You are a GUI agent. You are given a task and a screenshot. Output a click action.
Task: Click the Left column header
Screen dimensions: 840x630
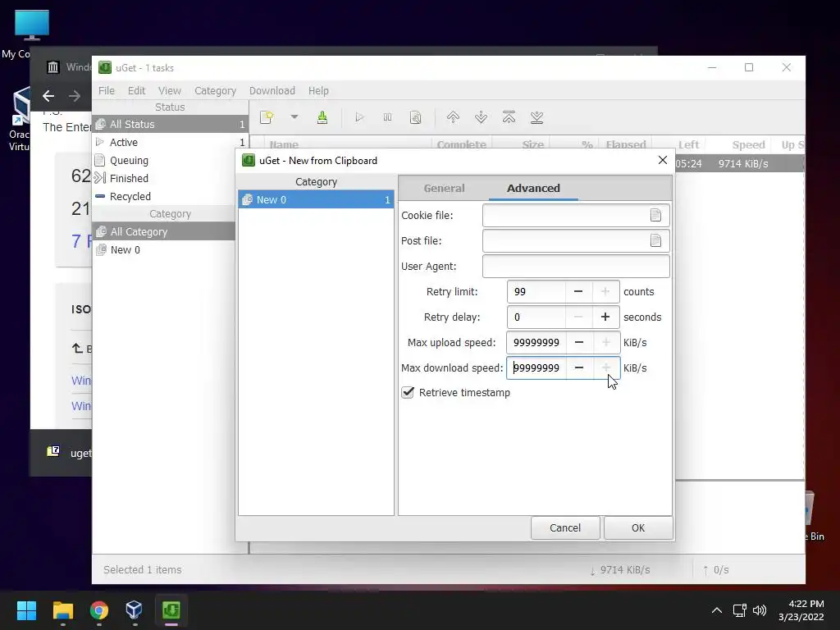pyautogui.click(x=688, y=144)
